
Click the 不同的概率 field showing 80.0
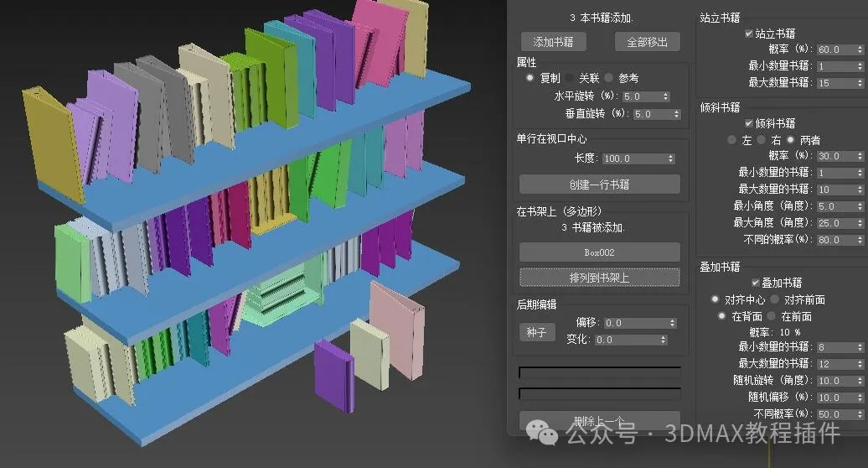tap(836, 240)
